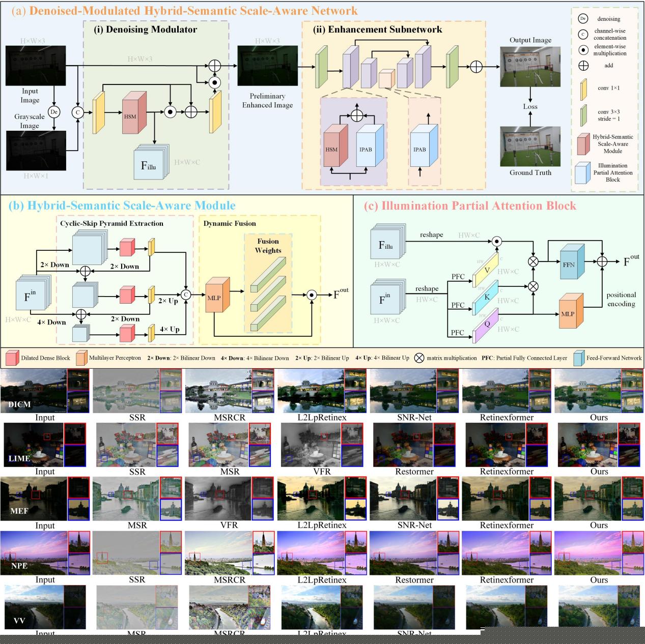Viewport: 645px width, 644px height.
Task: Select the red Hybrid-Semantic Scale-Aware Module legend cube
Action: pyautogui.click(x=583, y=144)
